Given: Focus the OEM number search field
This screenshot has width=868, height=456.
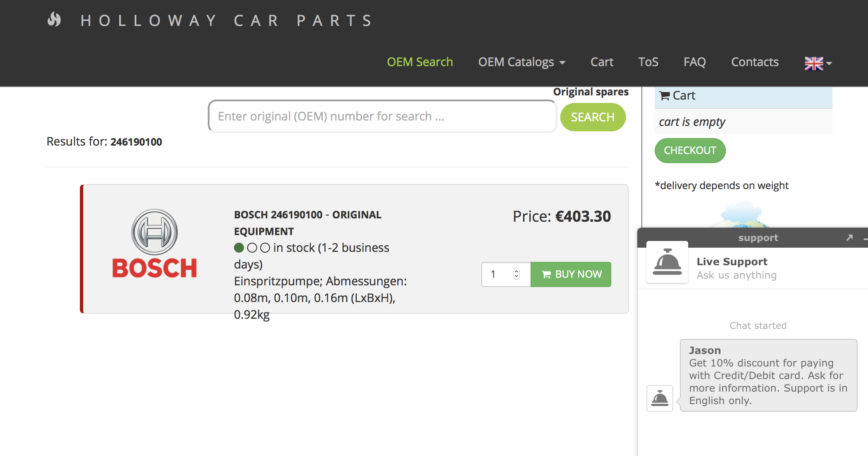Looking at the screenshot, I should [x=382, y=117].
